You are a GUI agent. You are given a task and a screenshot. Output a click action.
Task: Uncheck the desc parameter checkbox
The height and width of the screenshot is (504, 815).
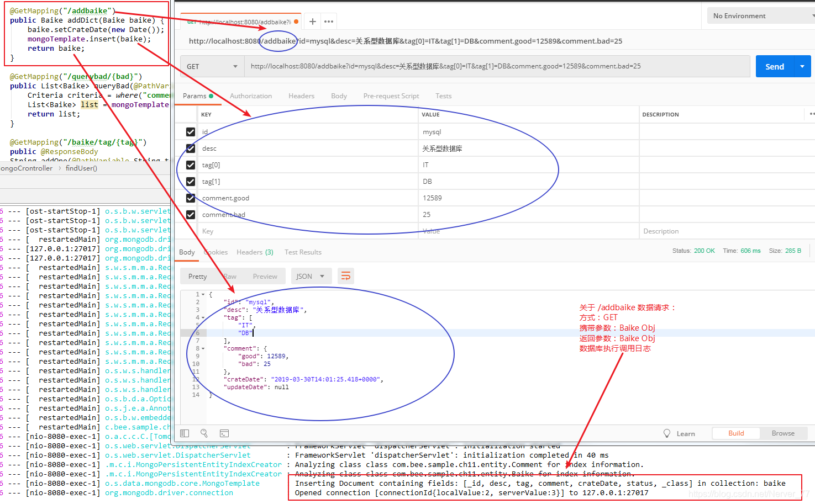pyautogui.click(x=191, y=148)
